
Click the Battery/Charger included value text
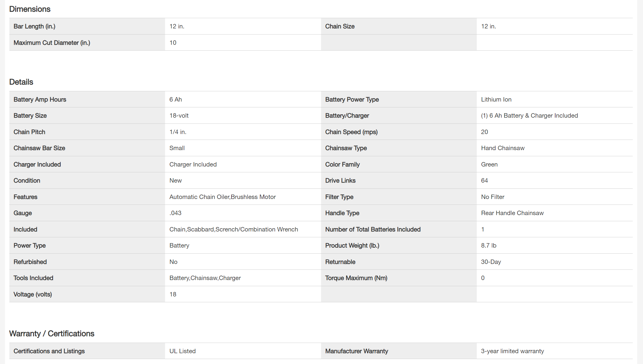529,116
